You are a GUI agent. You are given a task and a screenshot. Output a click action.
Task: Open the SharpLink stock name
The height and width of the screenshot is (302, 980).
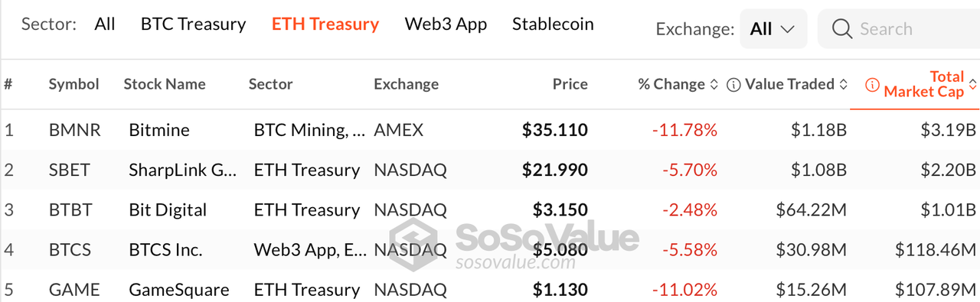coord(183,170)
